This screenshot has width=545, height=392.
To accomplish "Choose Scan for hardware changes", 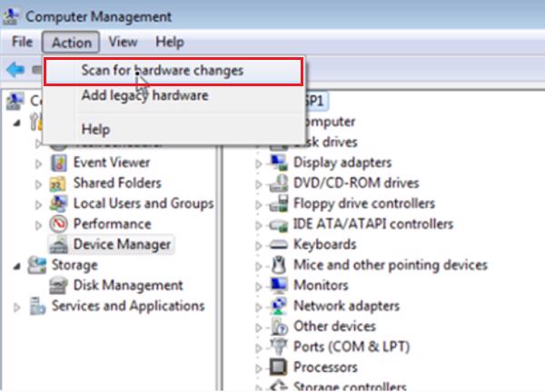I will tap(162, 70).
